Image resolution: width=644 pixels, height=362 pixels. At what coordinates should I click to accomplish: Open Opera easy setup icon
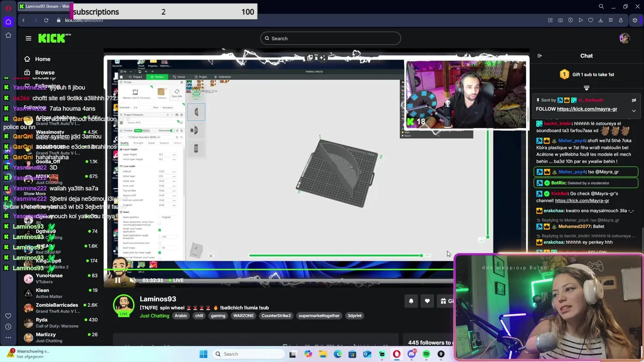click(x=610, y=20)
